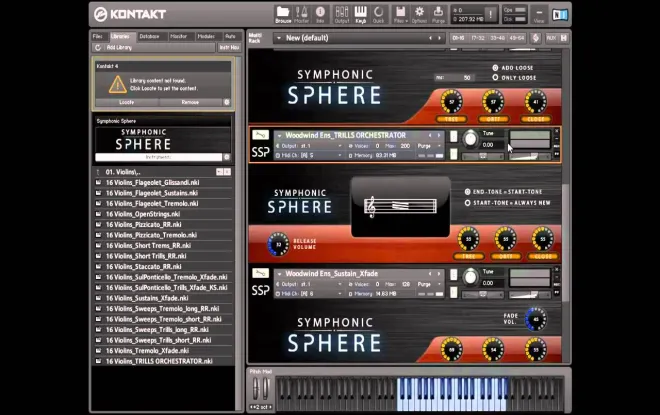This screenshot has height=415, width=660.
Task: Click the Kontakt logo
Action: coord(130,14)
